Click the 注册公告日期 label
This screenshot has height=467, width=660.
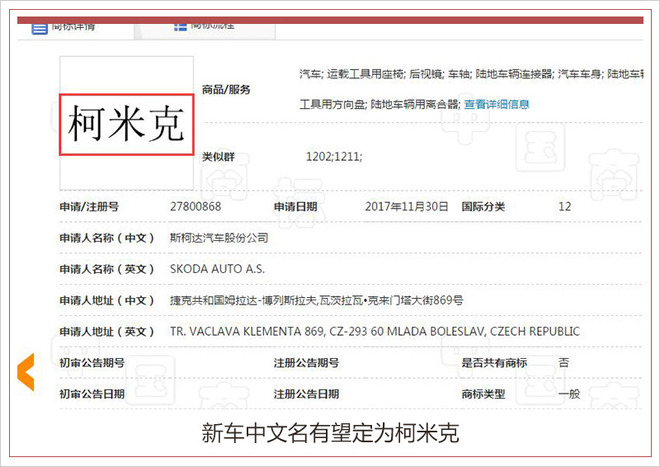point(306,394)
